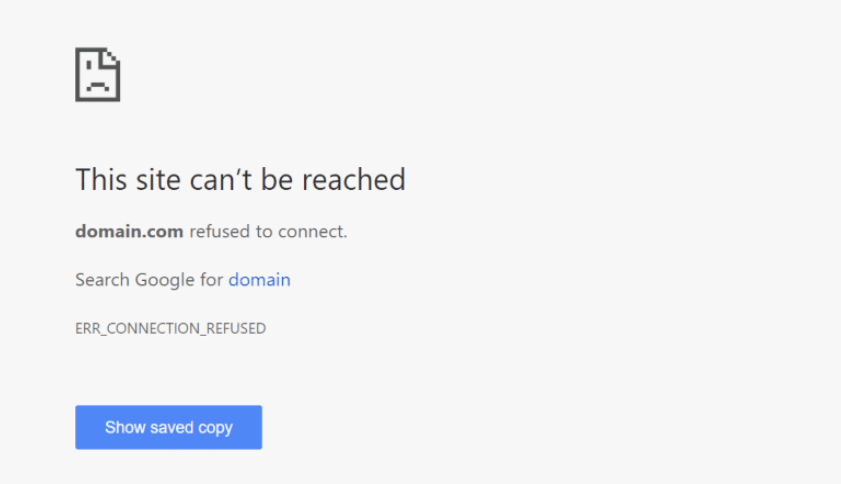Click the Show saved copy button
The width and height of the screenshot is (841, 484).
(x=168, y=427)
